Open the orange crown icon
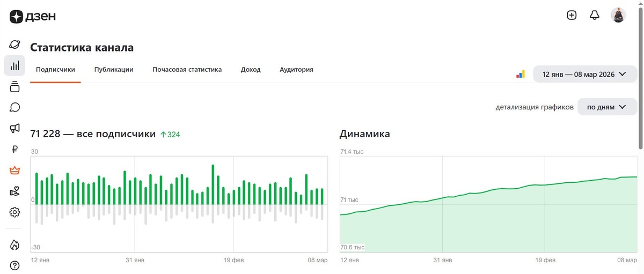The width and height of the screenshot is (644, 274). [15, 171]
